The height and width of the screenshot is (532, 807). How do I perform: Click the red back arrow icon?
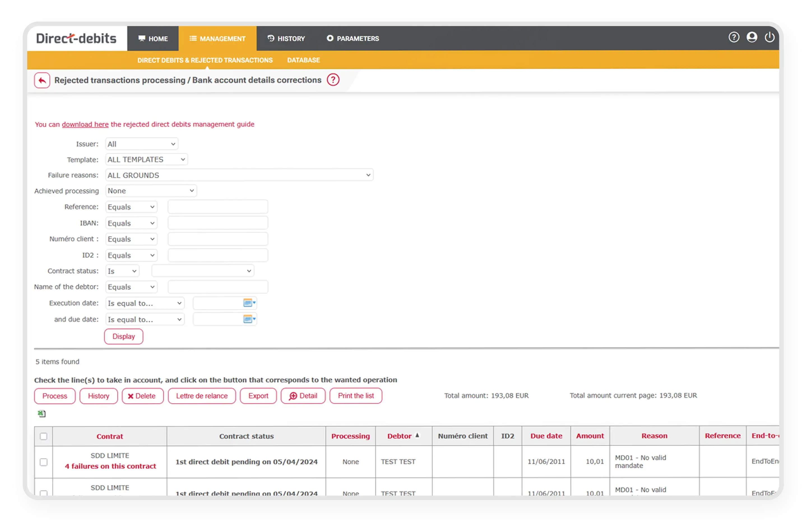(x=42, y=80)
